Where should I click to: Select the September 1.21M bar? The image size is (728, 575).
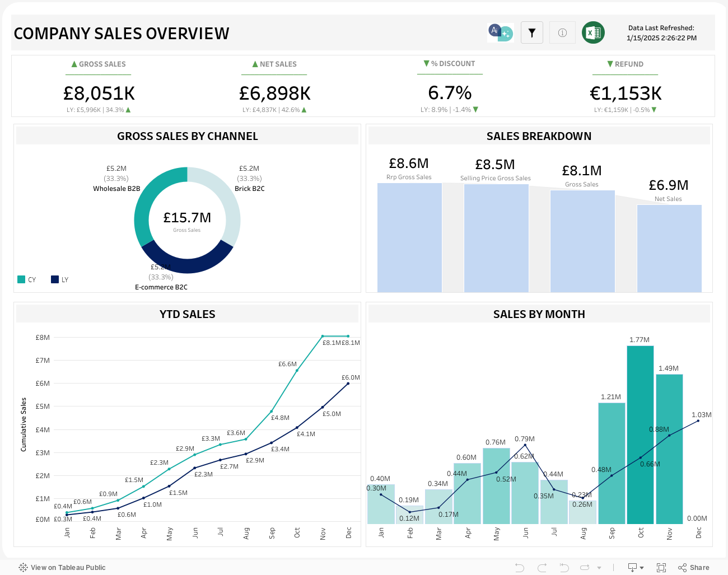click(612, 464)
